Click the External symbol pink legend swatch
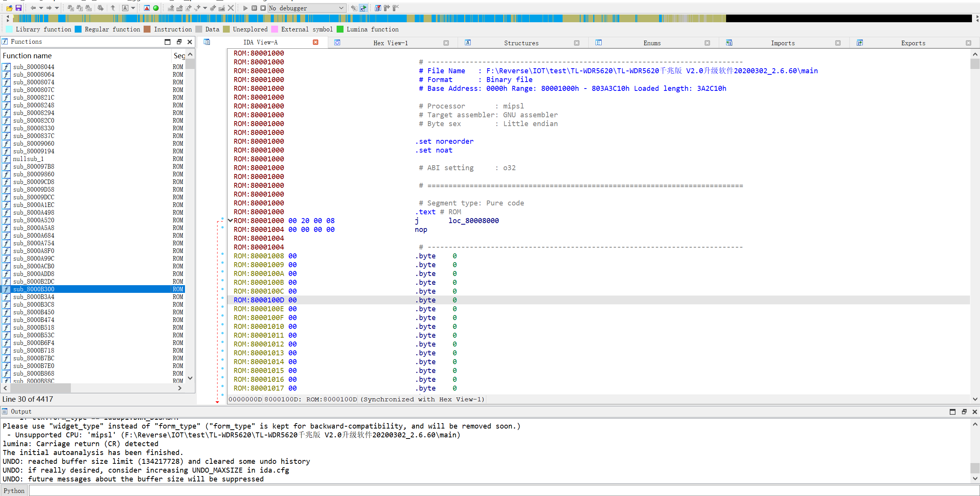Image resolution: width=980 pixels, height=496 pixels. pos(275,29)
